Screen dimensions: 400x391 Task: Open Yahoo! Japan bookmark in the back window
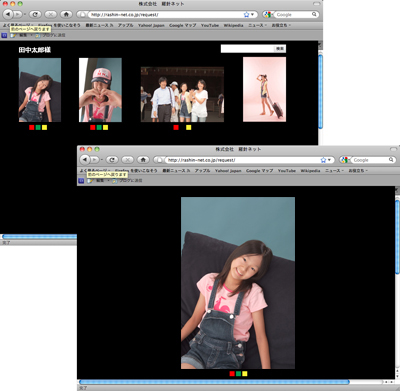[151, 25]
